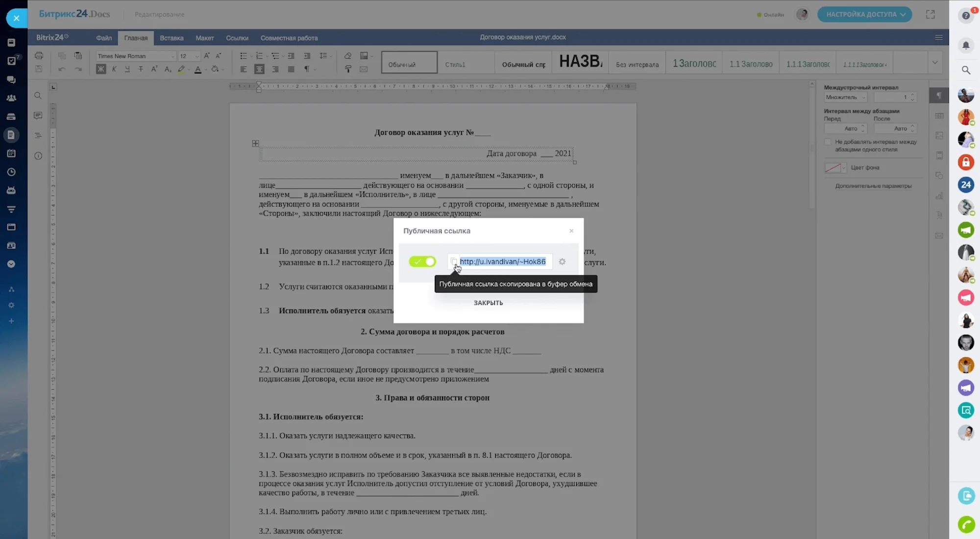The width and height of the screenshot is (980, 539).
Task: Turn off the public link toggle
Action: [x=422, y=262]
